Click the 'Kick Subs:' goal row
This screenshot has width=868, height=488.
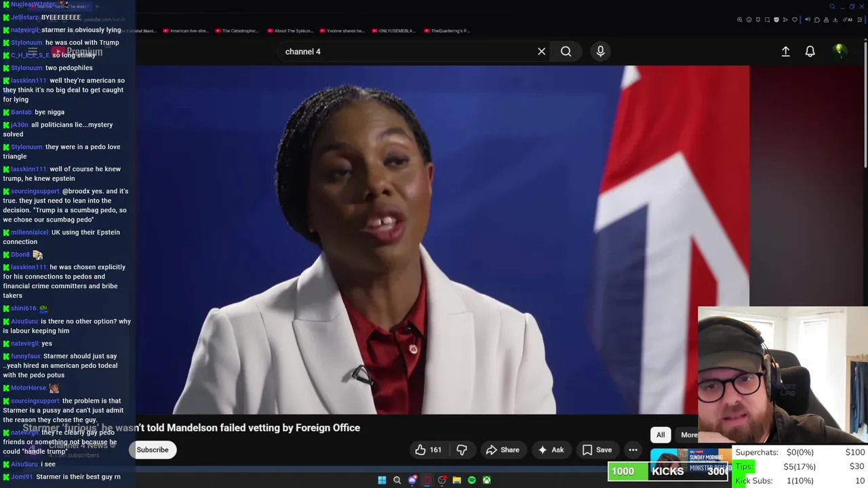pyautogui.click(x=800, y=481)
